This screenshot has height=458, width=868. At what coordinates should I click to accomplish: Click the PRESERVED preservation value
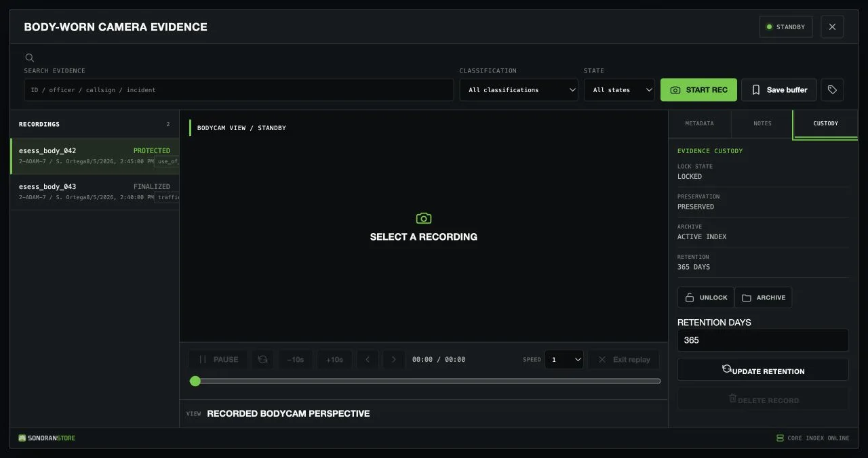(696, 207)
